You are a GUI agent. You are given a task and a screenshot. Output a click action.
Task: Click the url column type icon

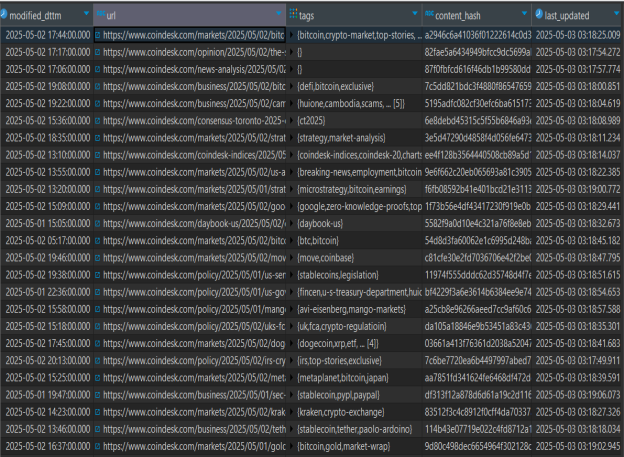tap(99, 16)
